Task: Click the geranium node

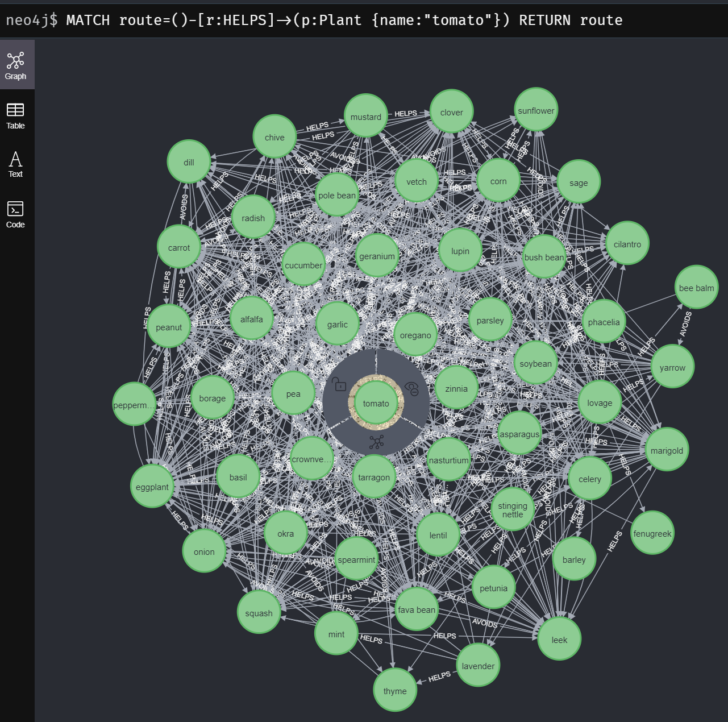Action: [377, 256]
